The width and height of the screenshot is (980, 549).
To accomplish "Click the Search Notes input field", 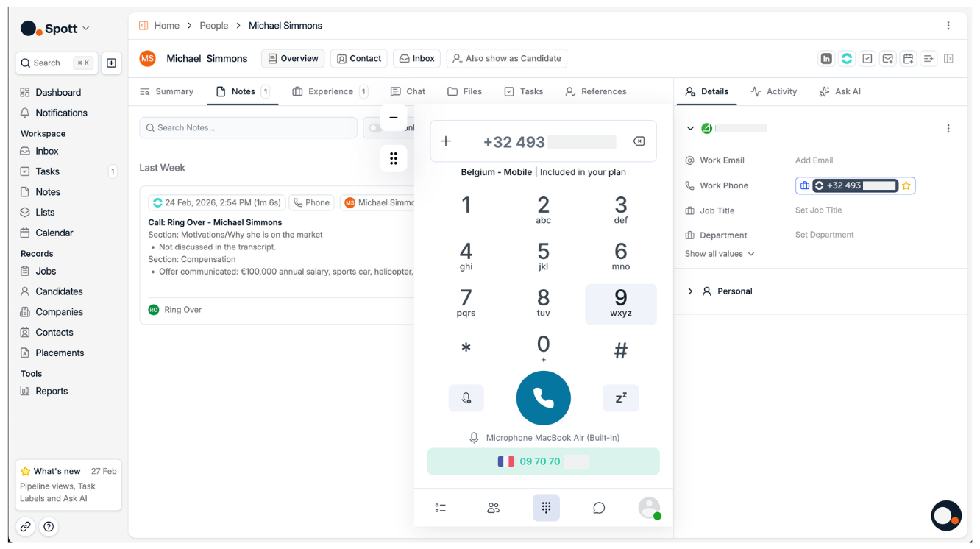I will point(248,128).
